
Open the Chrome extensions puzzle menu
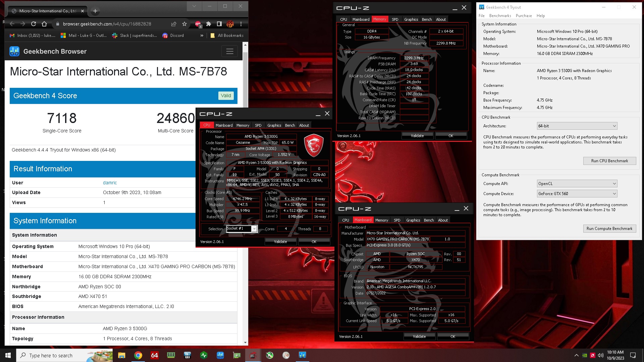[x=209, y=24]
